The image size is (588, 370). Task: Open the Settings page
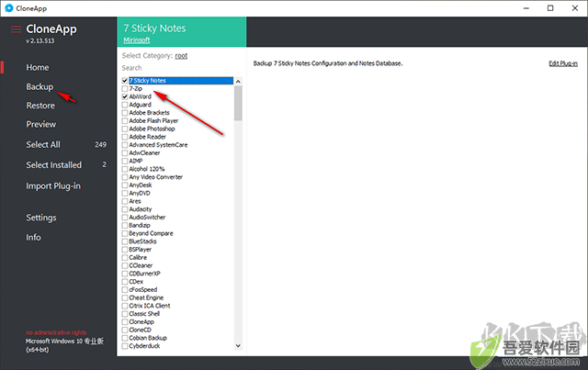(41, 218)
